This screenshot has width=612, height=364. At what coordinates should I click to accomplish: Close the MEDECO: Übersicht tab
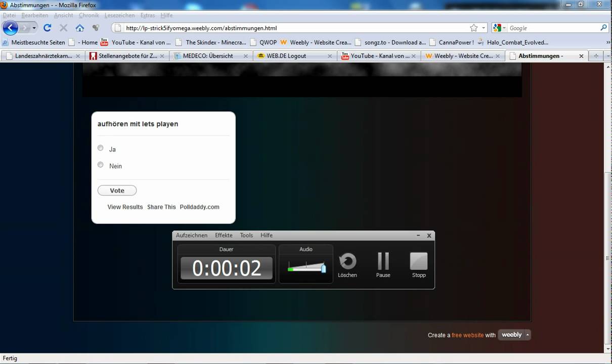pyautogui.click(x=245, y=56)
